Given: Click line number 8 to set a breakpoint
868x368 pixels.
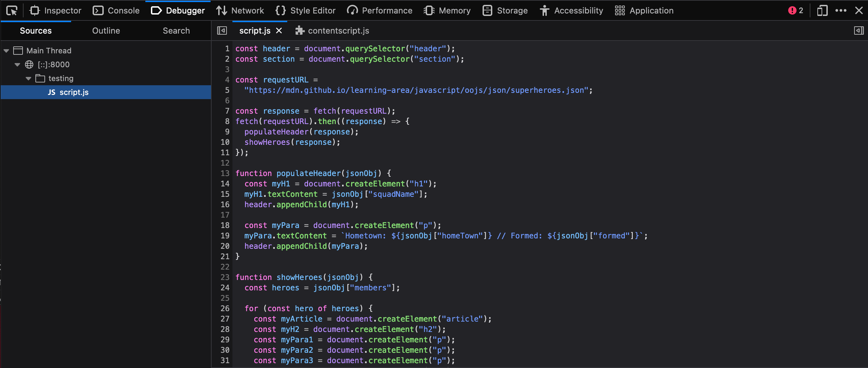Looking at the screenshot, I should (227, 121).
